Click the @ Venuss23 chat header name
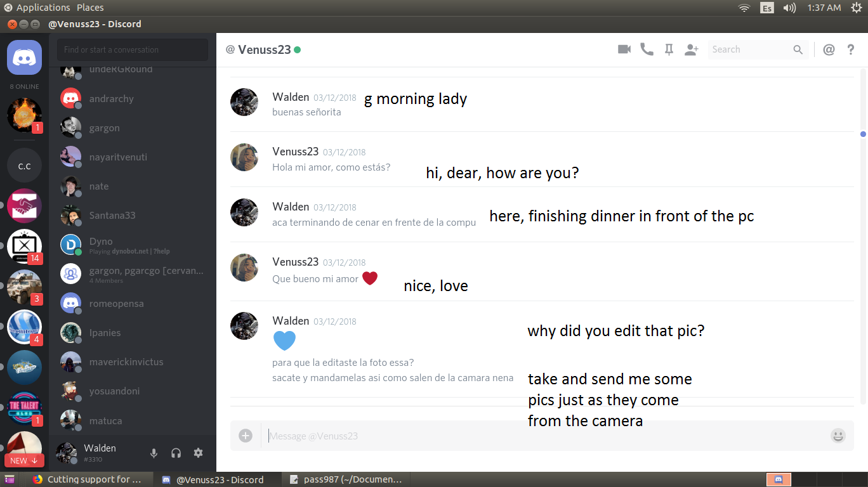Image resolution: width=868 pixels, height=487 pixels. point(263,49)
